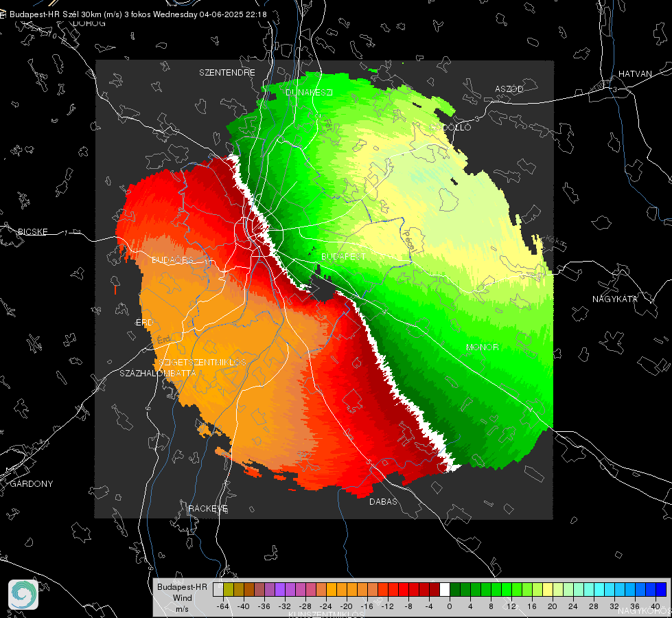Click the -28 legend value
The height and width of the screenshot is (618, 672).
(x=305, y=606)
